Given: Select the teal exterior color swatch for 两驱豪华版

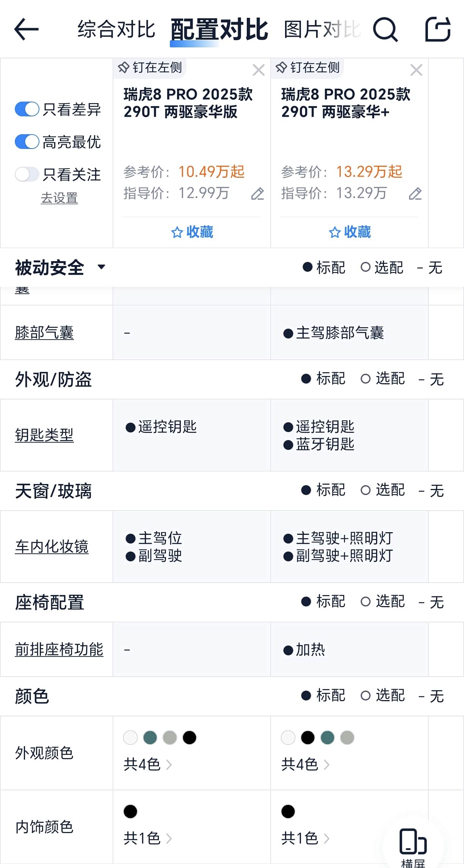Looking at the screenshot, I should click(150, 738).
